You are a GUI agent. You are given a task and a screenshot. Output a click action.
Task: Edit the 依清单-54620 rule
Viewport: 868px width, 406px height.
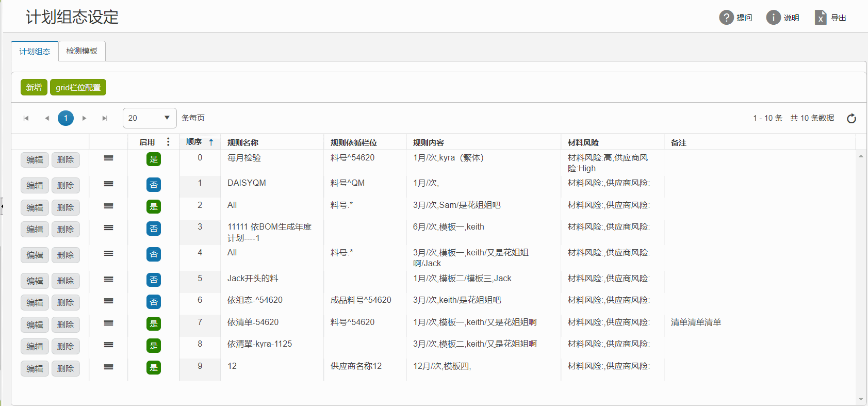click(35, 325)
